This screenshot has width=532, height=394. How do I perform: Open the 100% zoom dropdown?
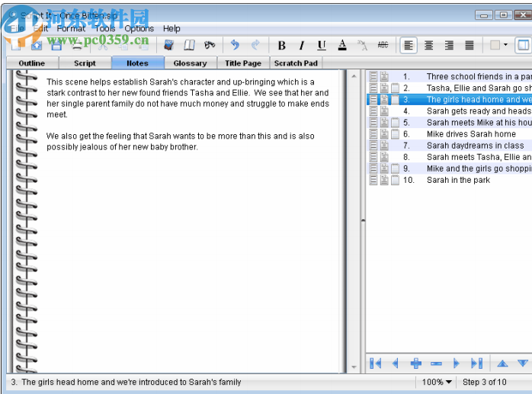[x=437, y=382]
